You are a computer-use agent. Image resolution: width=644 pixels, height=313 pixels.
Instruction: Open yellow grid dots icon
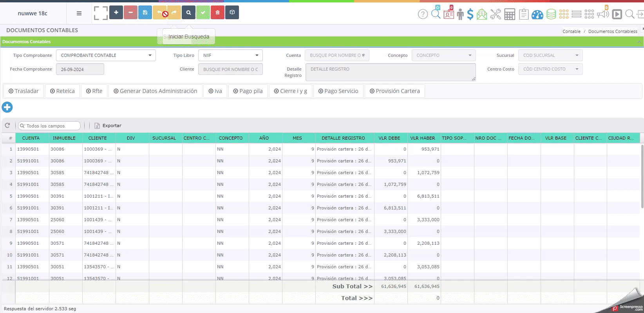[x=564, y=15]
